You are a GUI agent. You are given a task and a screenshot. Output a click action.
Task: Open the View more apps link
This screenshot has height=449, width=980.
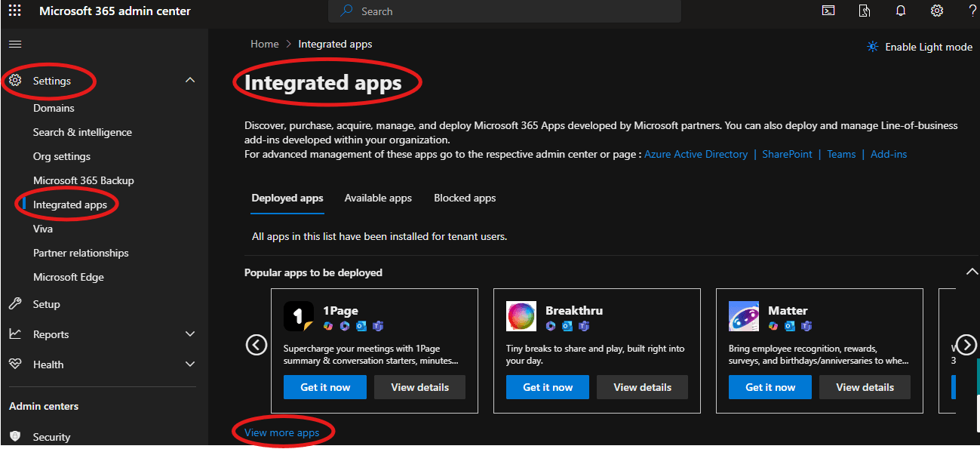pos(281,432)
